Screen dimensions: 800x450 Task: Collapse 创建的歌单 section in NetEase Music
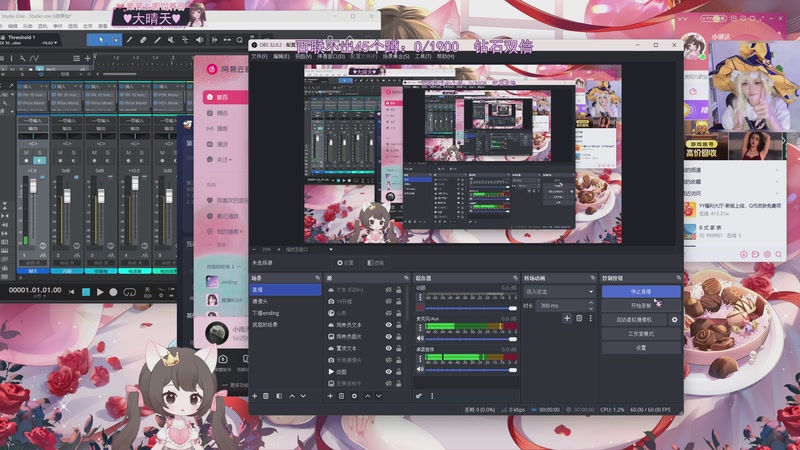pyautogui.click(x=239, y=267)
